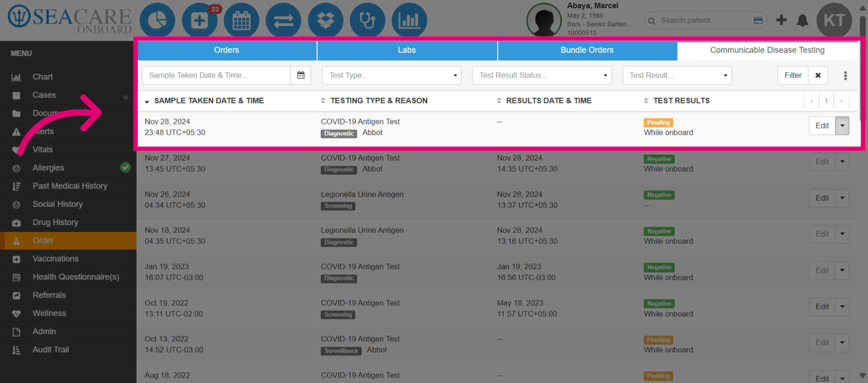Click the page scrollbar down arrow
Screen dimensions: 868x383
pyautogui.click(x=863, y=375)
